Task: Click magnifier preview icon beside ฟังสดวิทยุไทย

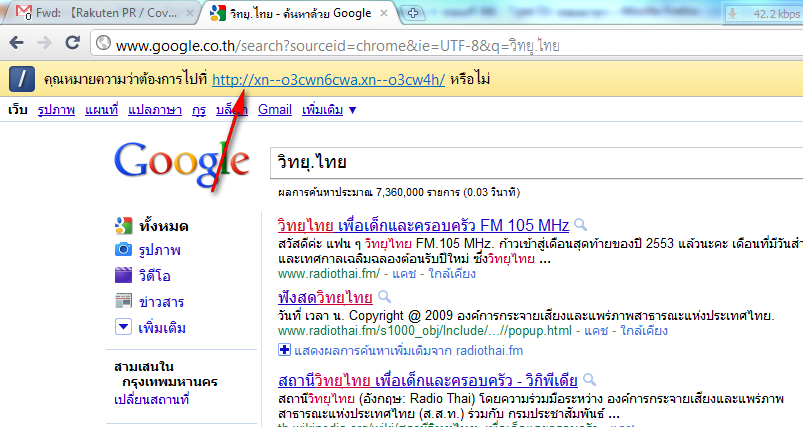Action: (x=385, y=296)
